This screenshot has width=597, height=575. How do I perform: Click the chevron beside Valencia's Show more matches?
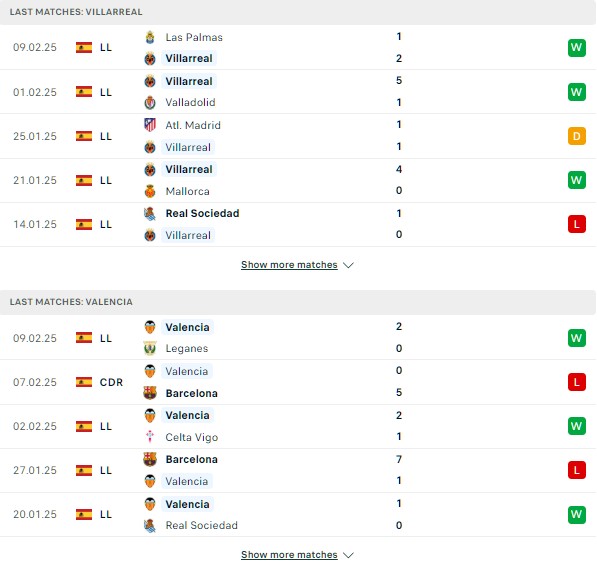pos(348,555)
